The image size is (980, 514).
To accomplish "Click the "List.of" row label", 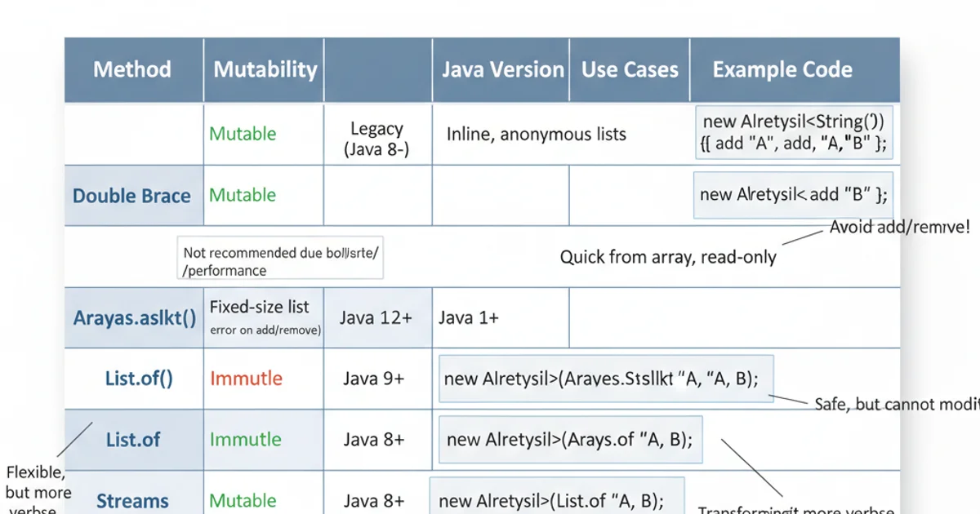I will 132,440.
